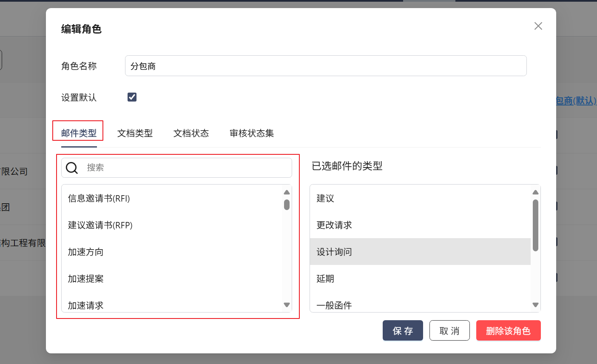This screenshot has width=597, height=364.
Task: Switch to the 邮件类型 tab
Action: [79, 133]
